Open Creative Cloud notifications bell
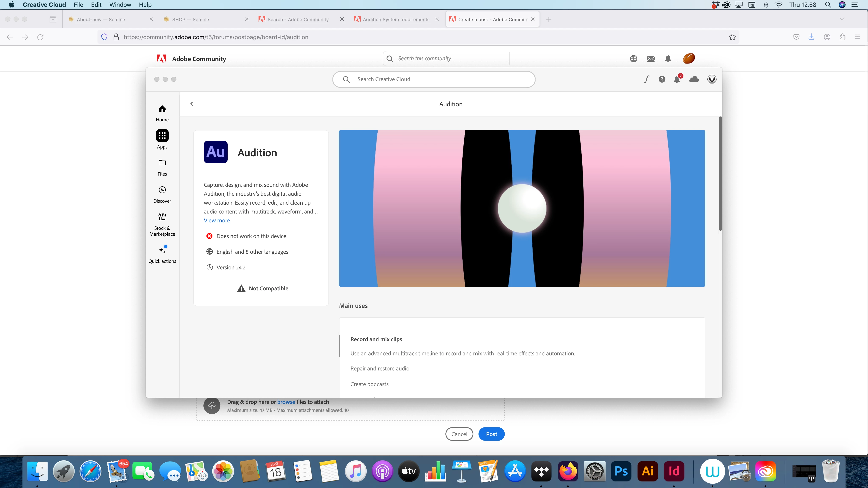The height and width of the screenshot is (488, 868). click(x=677, y=79)
